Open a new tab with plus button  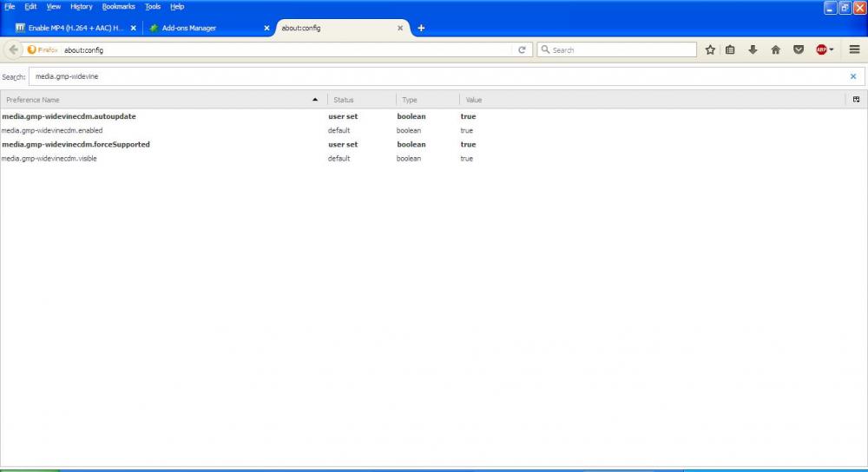[421, 28]
